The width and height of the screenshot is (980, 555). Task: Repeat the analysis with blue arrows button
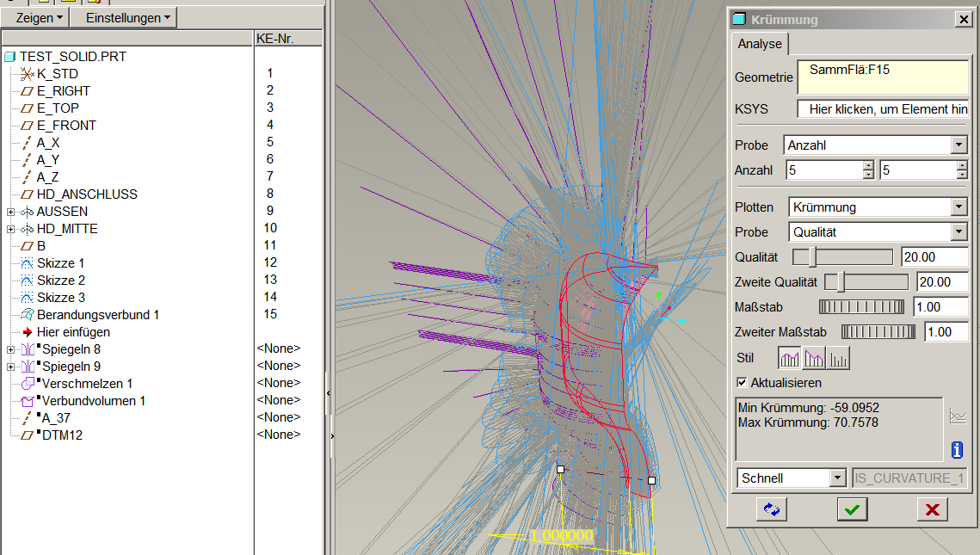click(x=772, y=509)
